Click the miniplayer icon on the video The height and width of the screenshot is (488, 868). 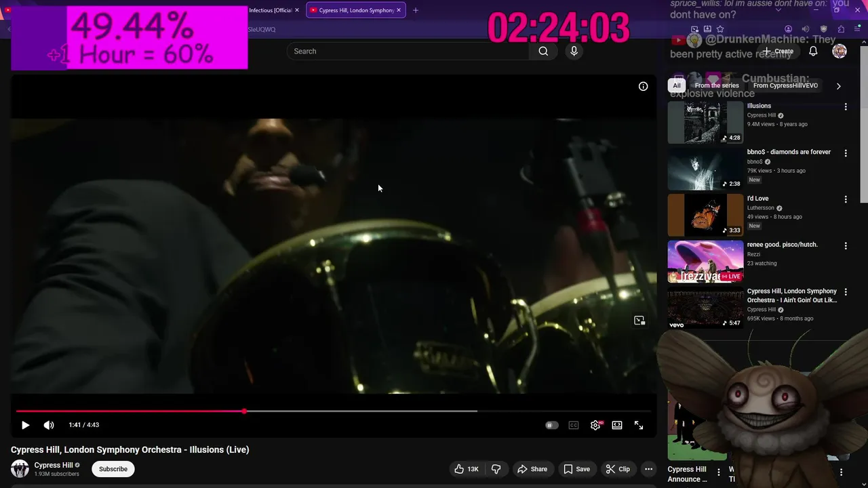point(639,321)
